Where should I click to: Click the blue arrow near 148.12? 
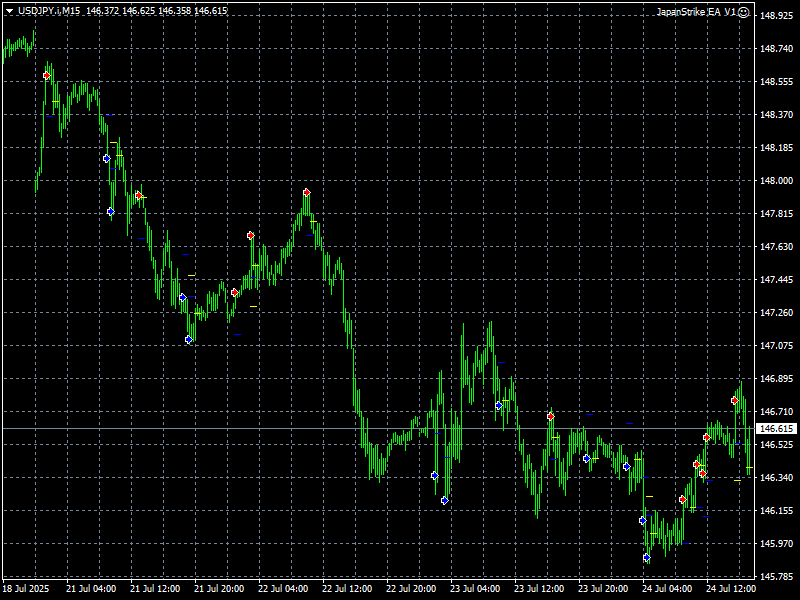[106, 158]
